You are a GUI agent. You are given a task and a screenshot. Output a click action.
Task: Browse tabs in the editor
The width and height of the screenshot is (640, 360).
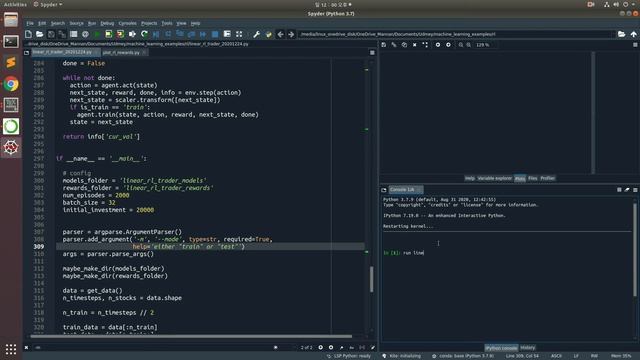coord(27,53)
